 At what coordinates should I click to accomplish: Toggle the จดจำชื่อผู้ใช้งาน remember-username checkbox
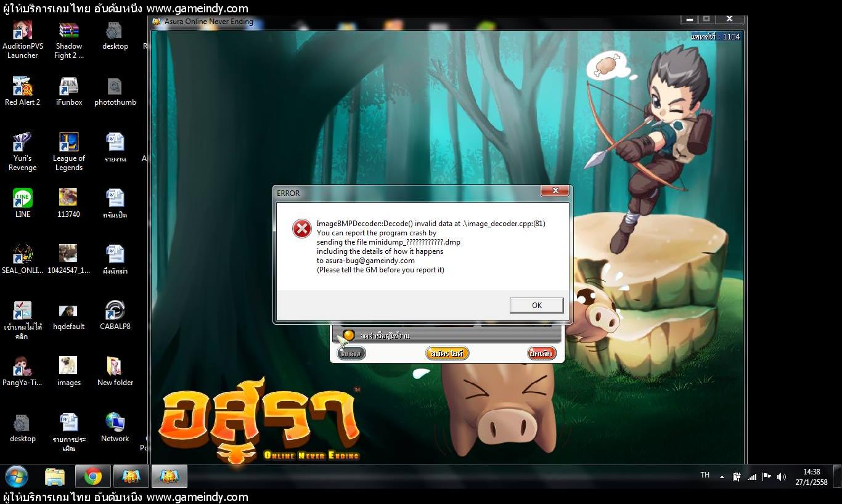pyautogui.click(x=348, y=335)
